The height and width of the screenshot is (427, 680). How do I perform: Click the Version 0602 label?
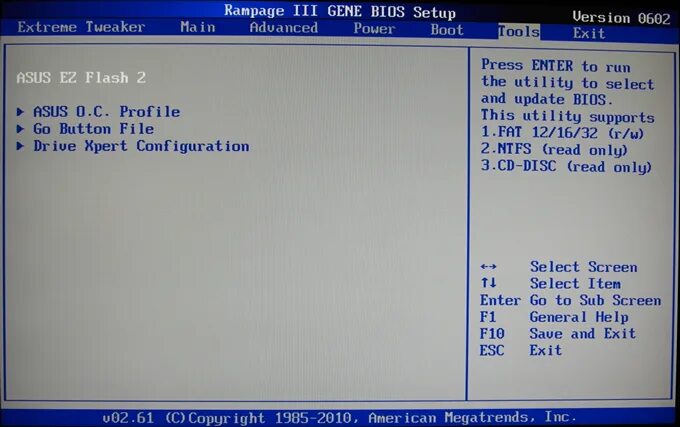[621, 18]
